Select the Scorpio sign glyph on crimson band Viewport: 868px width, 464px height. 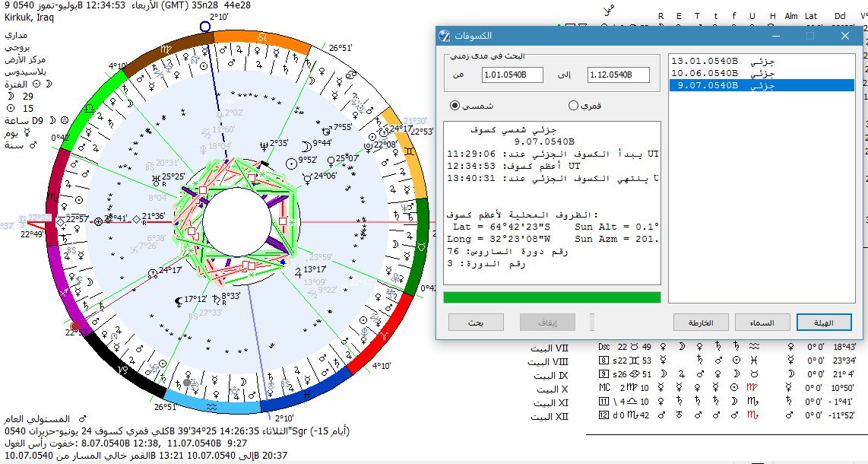(x=54, y=196)
